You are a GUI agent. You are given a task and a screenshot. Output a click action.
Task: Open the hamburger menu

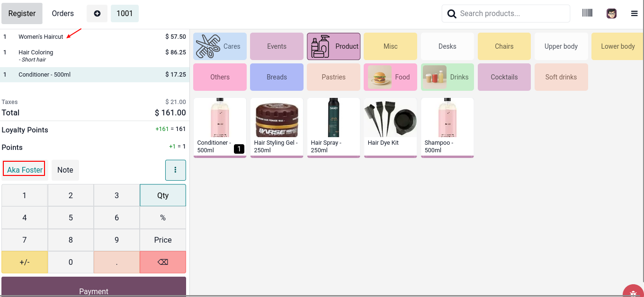click(634, 14)
